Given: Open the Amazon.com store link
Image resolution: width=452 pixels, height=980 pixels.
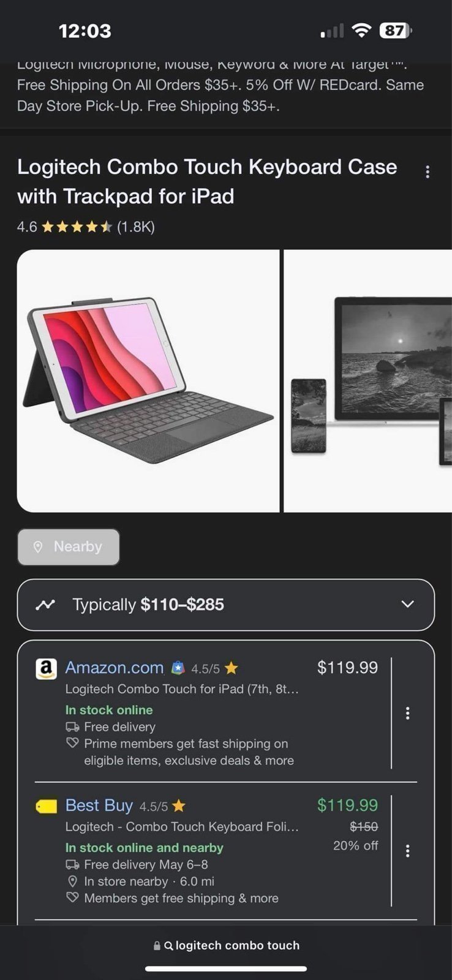Looking at the screenshot, I should click(x=115, y=668).
